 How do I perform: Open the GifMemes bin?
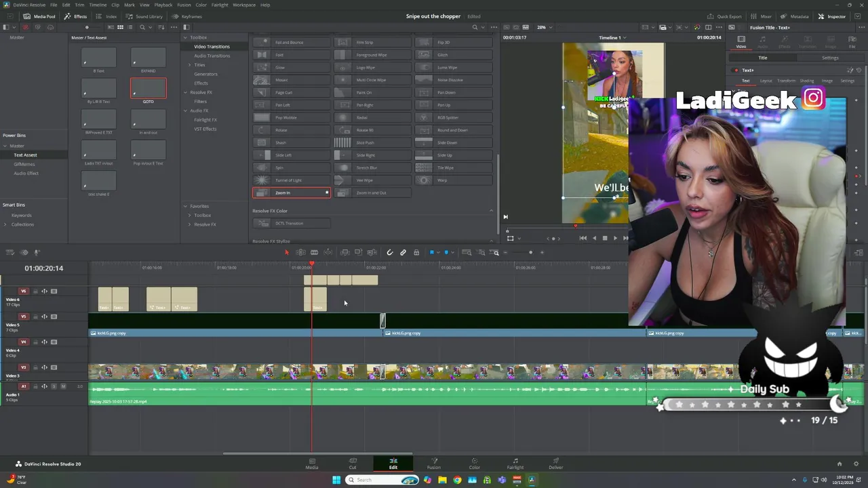pyautogui.click(x=24, y=164)
